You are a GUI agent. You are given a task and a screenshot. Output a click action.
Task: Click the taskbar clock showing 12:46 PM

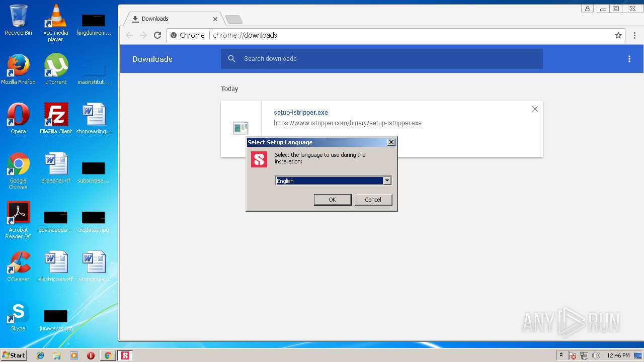[x=618, y=355]
